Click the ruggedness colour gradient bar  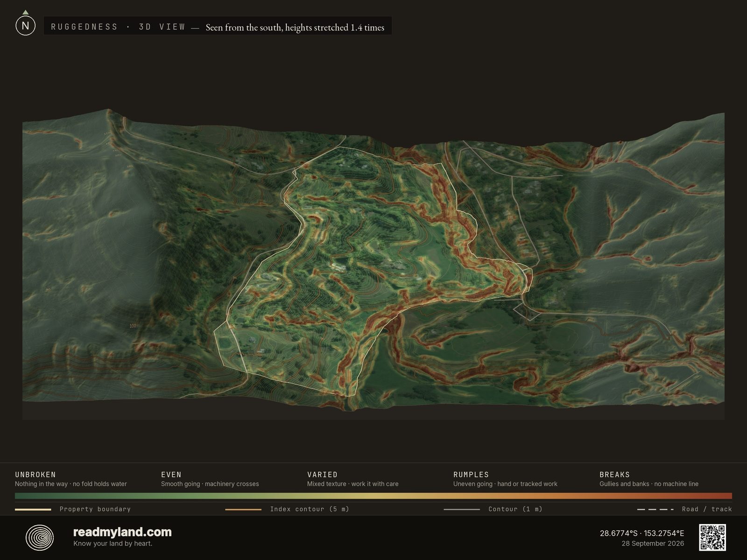click(373, 496)
